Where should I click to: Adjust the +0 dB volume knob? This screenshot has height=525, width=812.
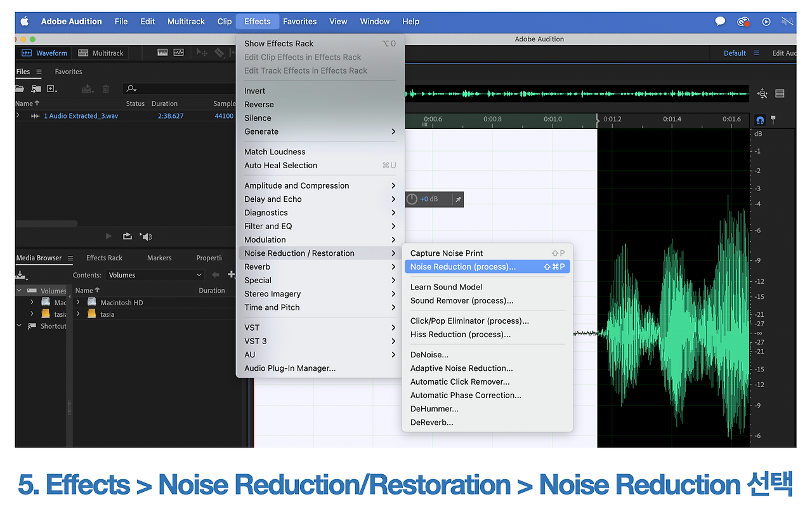(412, 199)
